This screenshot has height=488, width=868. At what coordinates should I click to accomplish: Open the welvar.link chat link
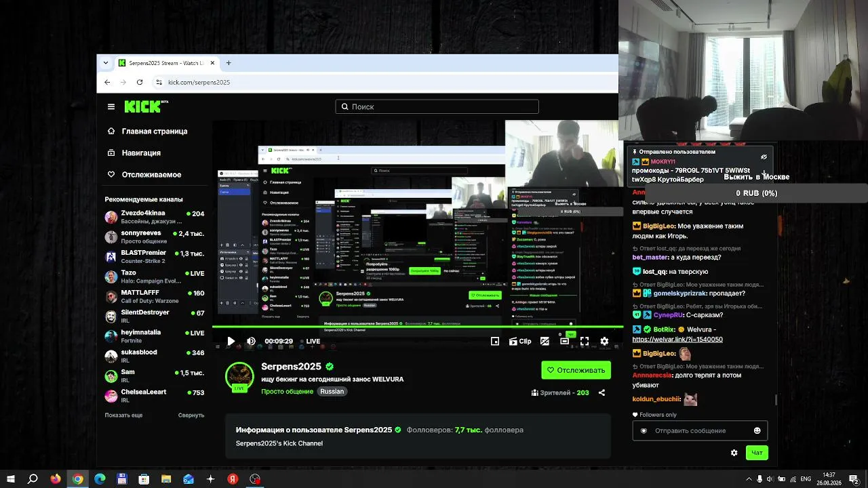(677, 340)
